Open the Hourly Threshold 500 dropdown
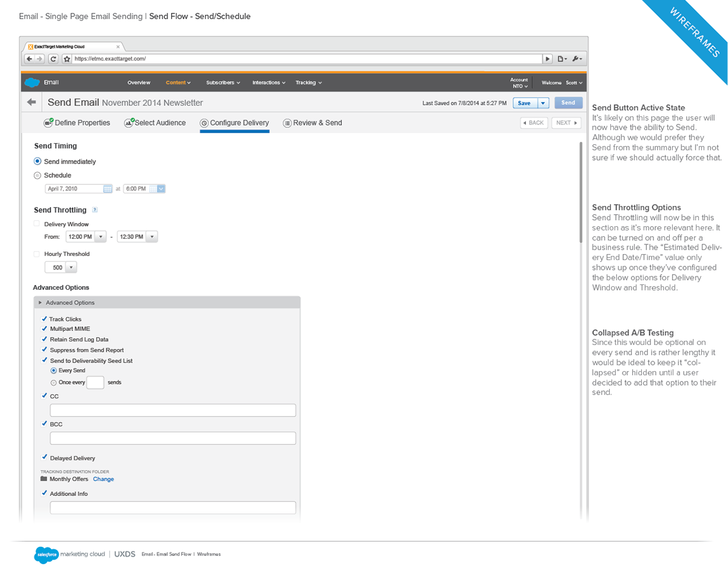The image size is (728, 573). click(72, 267)
